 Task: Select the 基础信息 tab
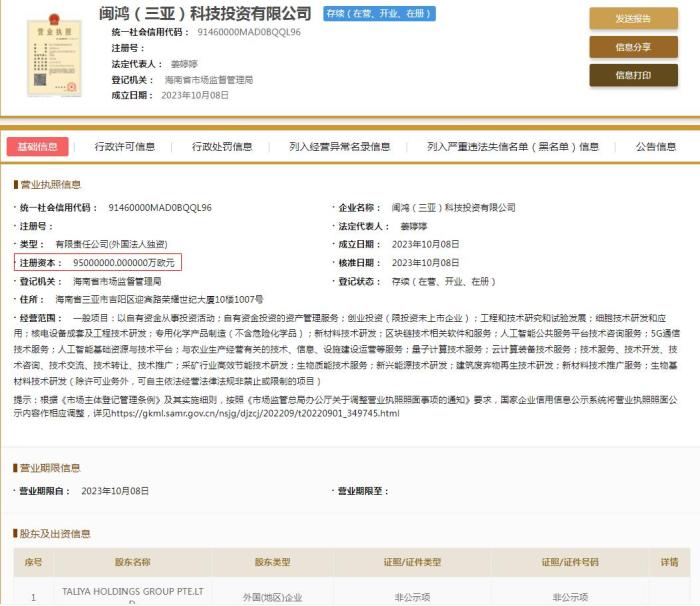point(37,146)
